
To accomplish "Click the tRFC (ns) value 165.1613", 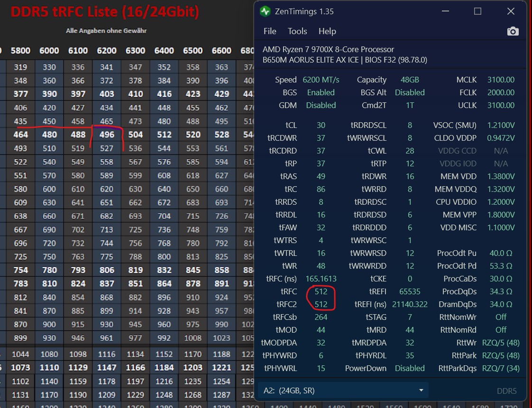I will (321, 279).
